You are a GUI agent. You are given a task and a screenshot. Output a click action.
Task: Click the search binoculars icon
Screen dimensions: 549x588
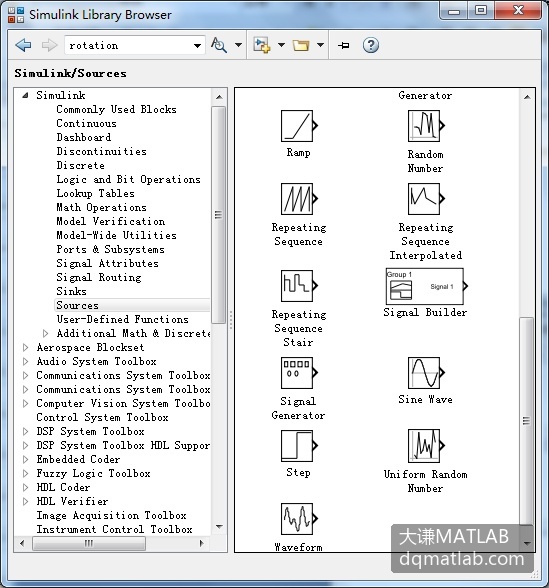pyautogui.click(x=219, y=45)
